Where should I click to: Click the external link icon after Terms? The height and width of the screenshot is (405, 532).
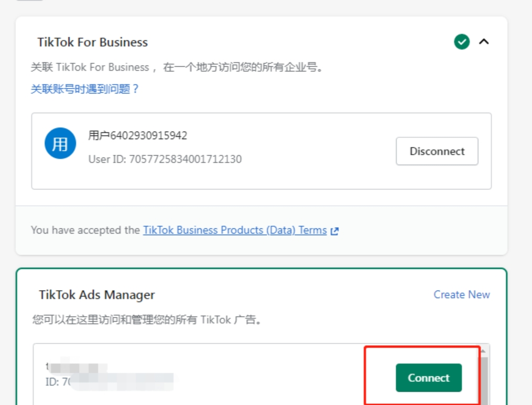pyautogui.click(x=334, y=231)
